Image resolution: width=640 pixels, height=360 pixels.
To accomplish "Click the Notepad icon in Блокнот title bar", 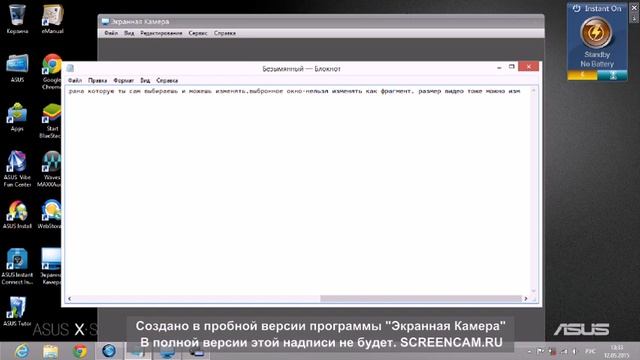I will 70,68.
